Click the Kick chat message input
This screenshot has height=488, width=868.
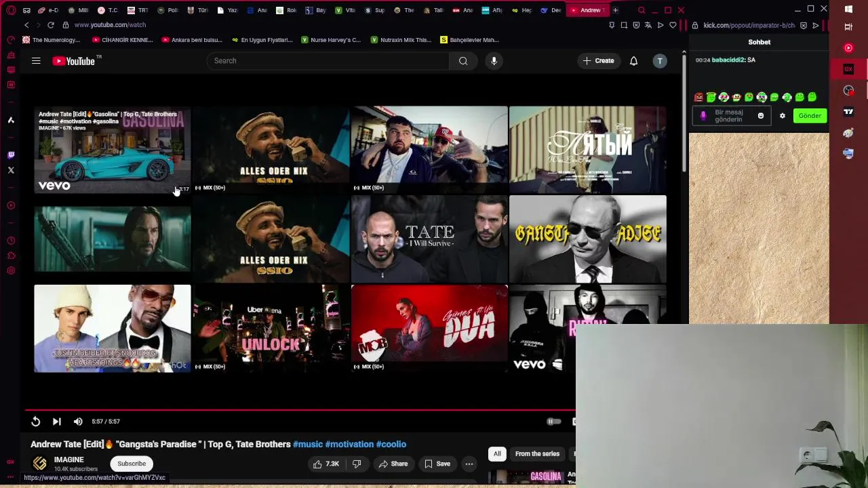732,116
